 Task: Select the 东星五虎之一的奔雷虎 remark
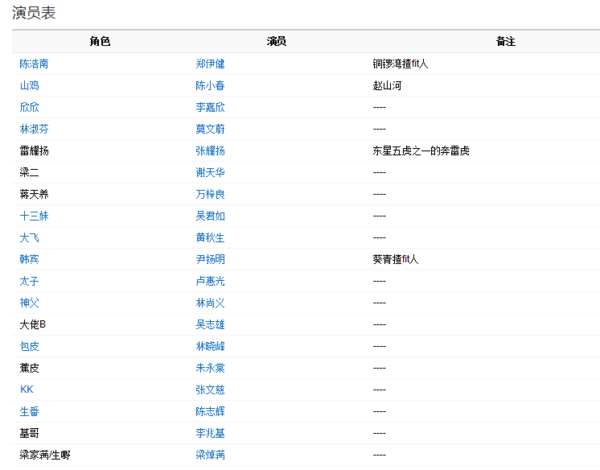(421, 151)
